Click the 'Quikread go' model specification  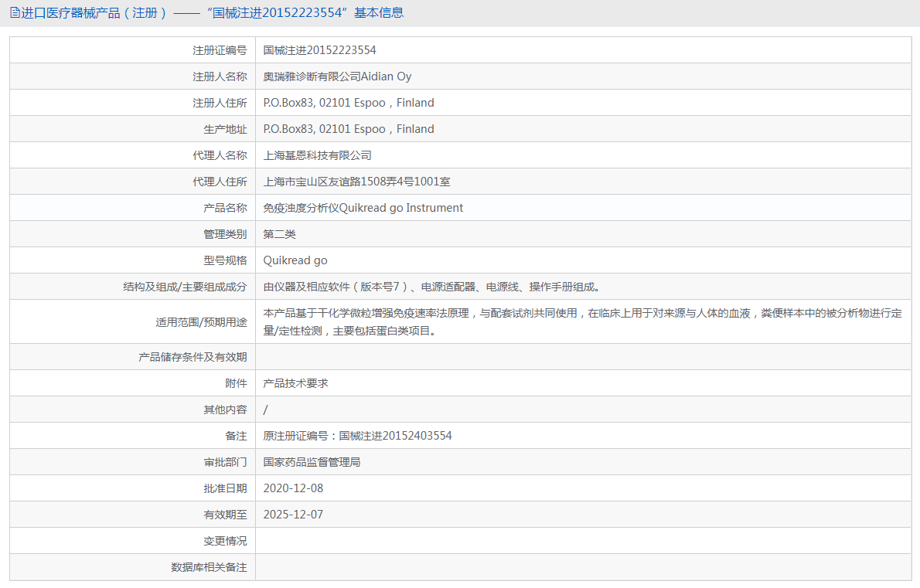tap(294, 260)
